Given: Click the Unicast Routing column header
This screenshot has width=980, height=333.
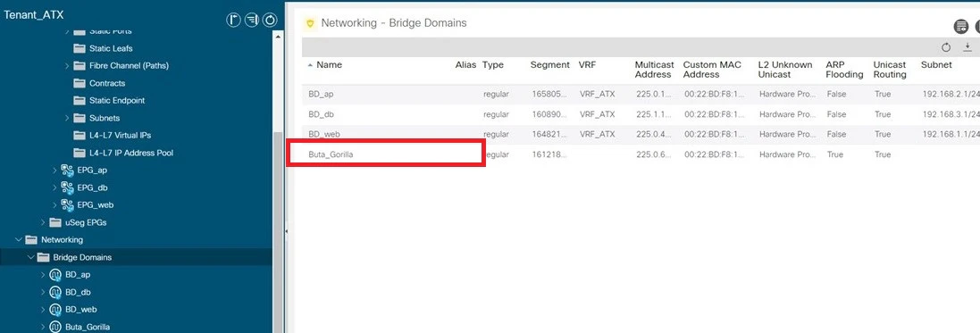Looking at the screenshot, I should tap(890, 70).
